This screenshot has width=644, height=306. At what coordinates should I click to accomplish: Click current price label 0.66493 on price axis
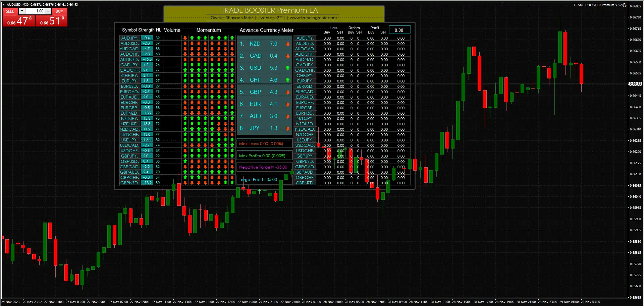tap(635, 84)
